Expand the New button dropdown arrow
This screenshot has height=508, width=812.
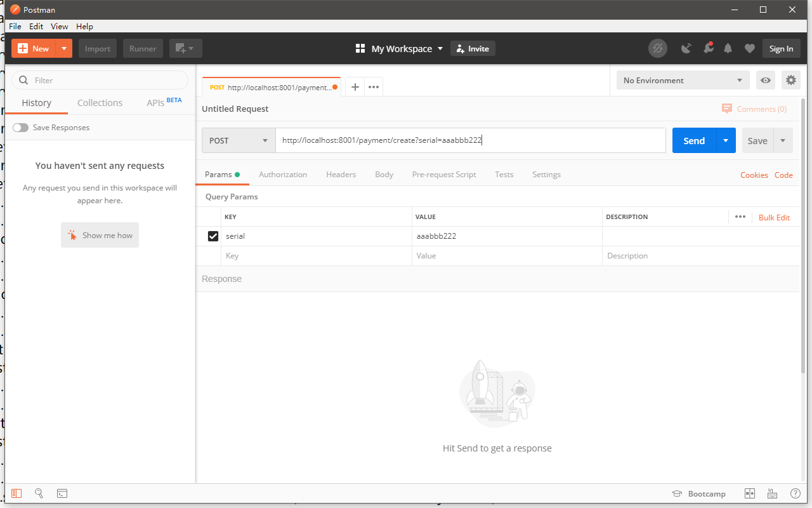64,48
